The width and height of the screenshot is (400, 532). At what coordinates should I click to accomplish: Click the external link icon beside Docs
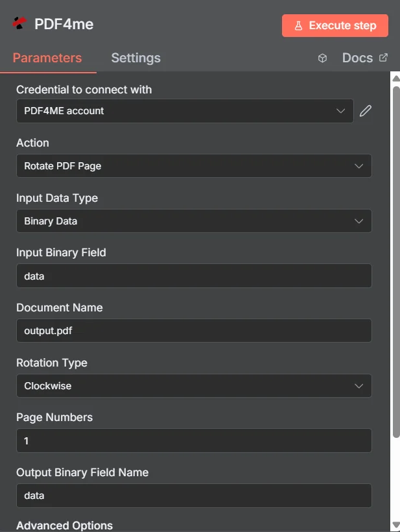coord(382,58)
